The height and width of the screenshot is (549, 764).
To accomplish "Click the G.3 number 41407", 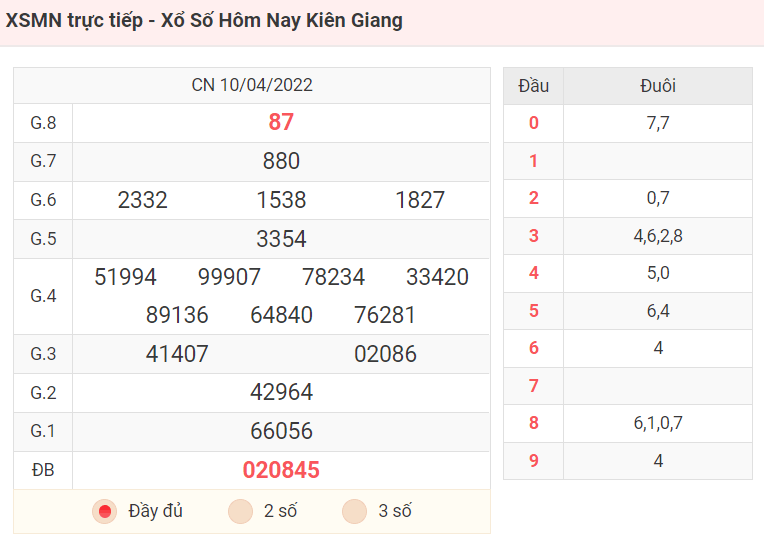I will tap(177, 354).
